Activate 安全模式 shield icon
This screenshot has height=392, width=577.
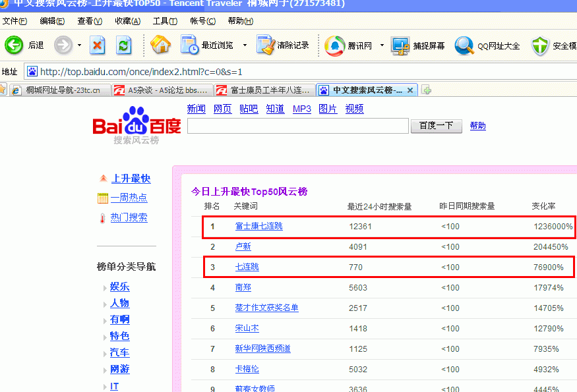[541, 45]
